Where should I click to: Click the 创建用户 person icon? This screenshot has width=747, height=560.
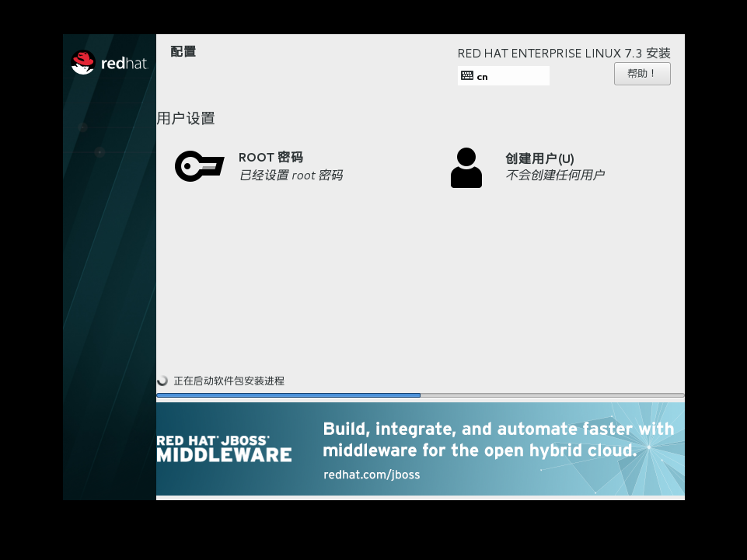466,168
